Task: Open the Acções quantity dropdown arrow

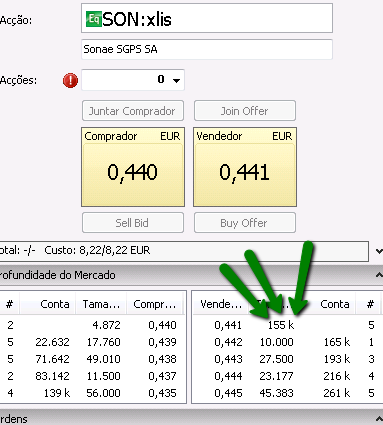Action: (176, 80)
